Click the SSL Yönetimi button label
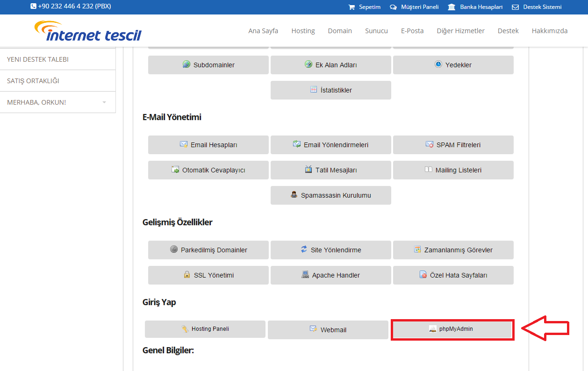Image resolution: width=588 pixels, height=371 pixels. tap(214, 275)
